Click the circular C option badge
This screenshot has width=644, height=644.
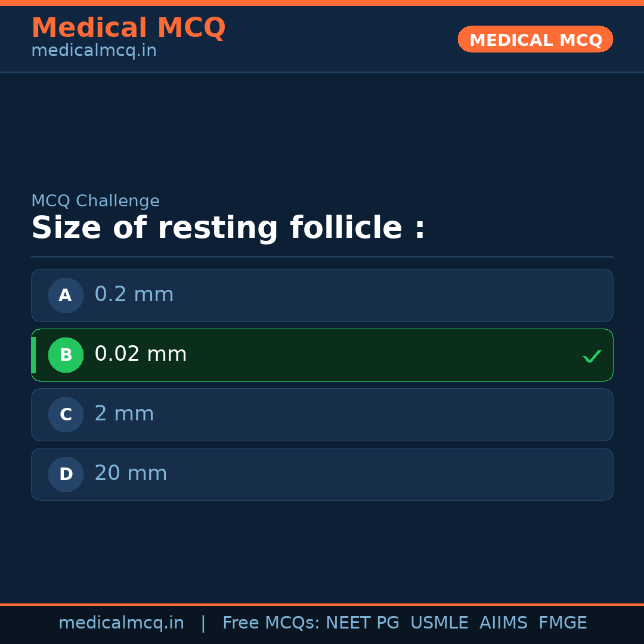coord(66,414)
